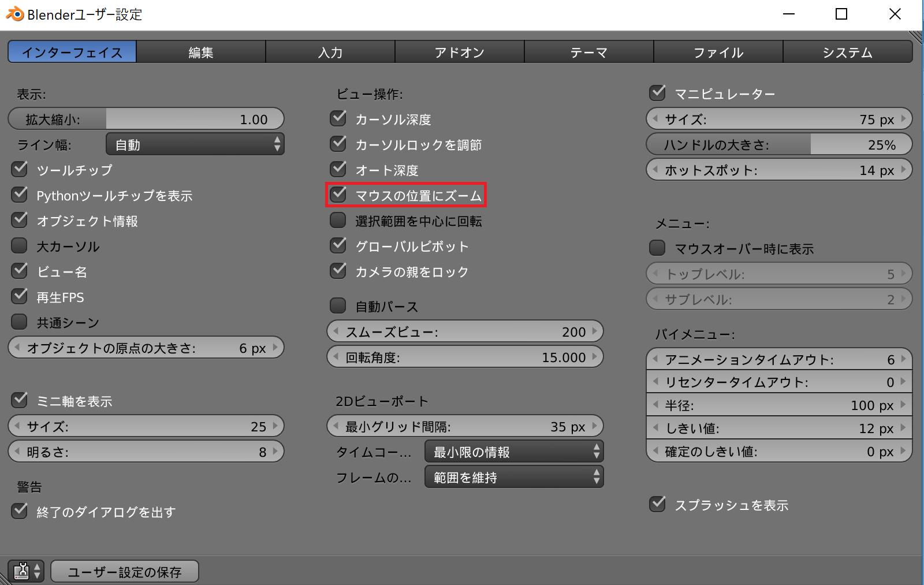Screen dimensions: 924x585
Task: Toggle the 再生FPS checkbox
Action: pyautogui.click(x=20, y=296)
